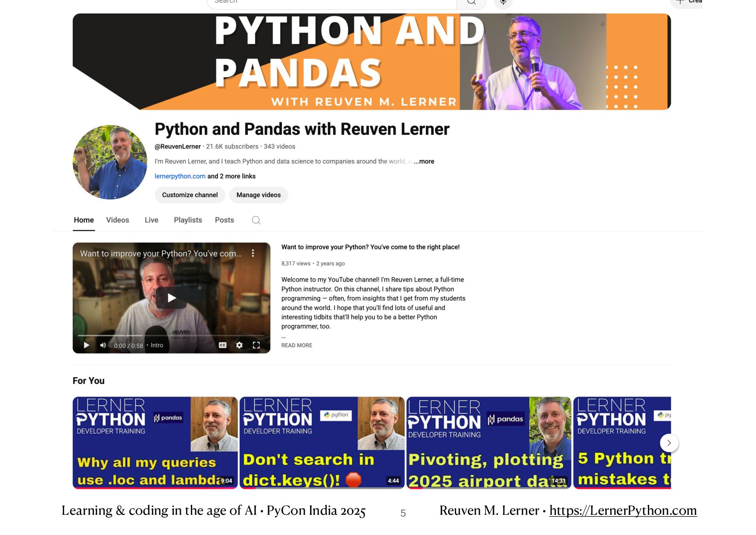Click READ MORE under video description

click(297, 345)
